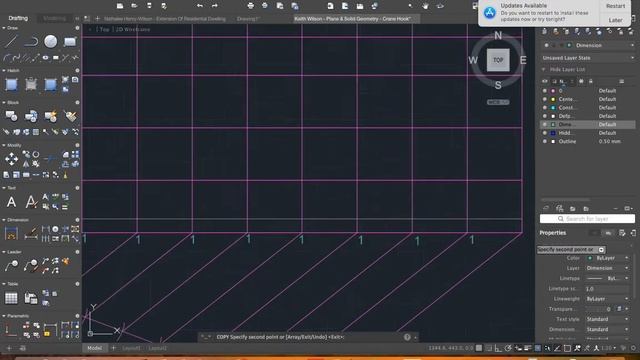Screen dimensions: 640x360
Task: Select the Line tool
Action: [x=11, y=41]
